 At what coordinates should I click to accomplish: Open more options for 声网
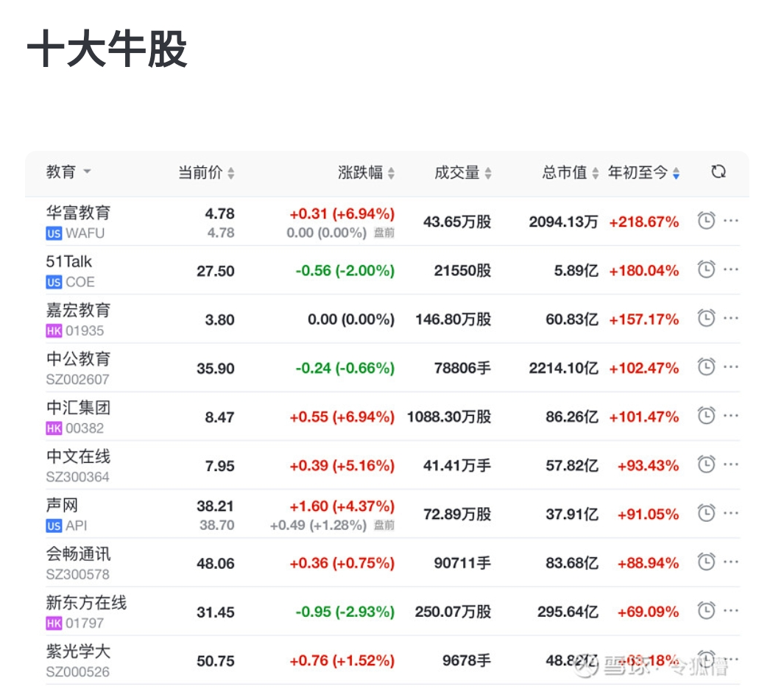click(731, 513)
